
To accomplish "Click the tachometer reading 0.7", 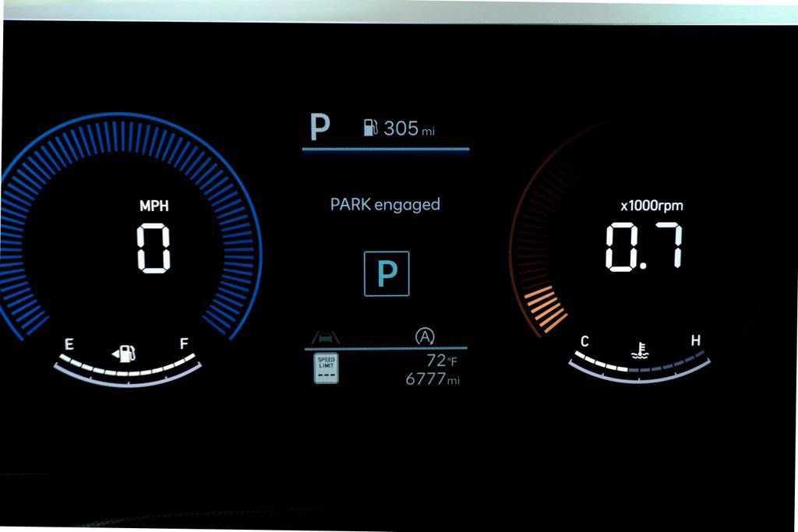I will 644,246.
